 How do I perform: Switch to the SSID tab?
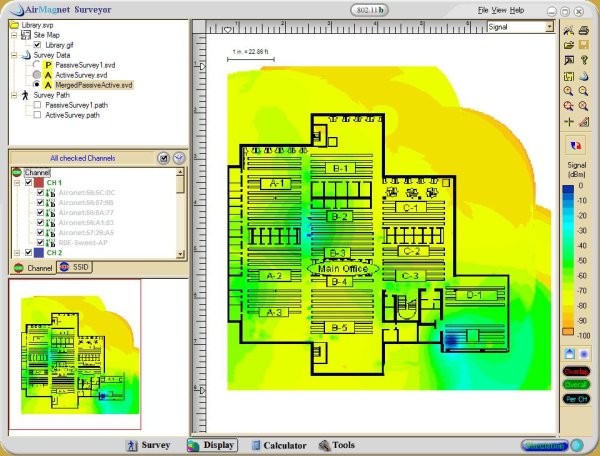pyautogui.click(x=75, y=267)
